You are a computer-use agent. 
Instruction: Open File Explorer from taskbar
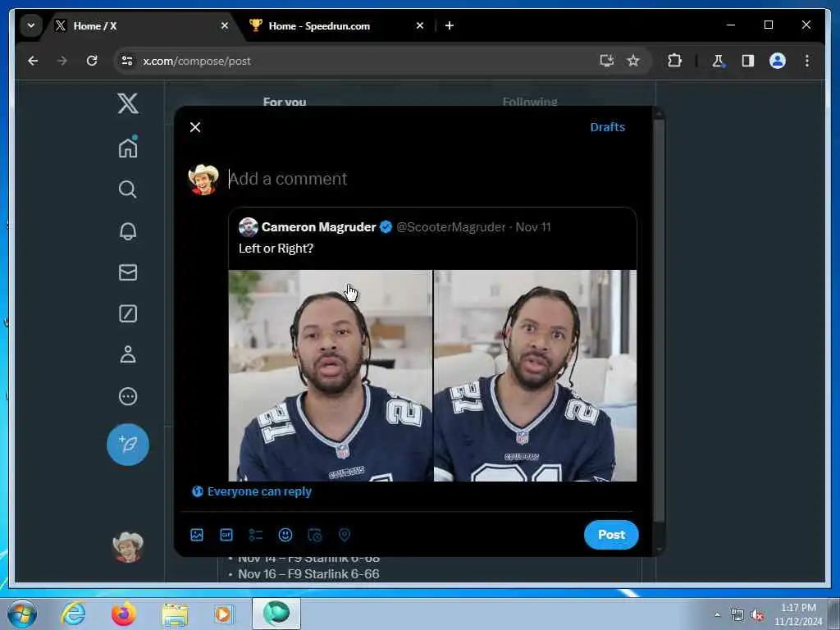[x=175, y=614]
